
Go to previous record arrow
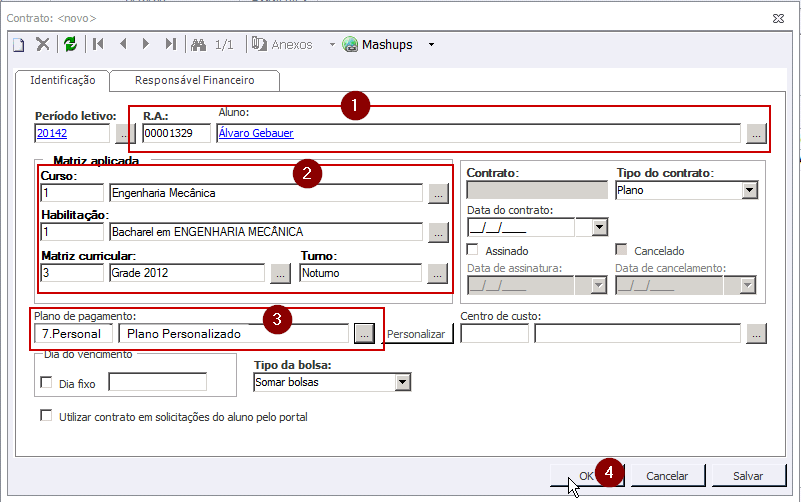(x=123, y=44)
